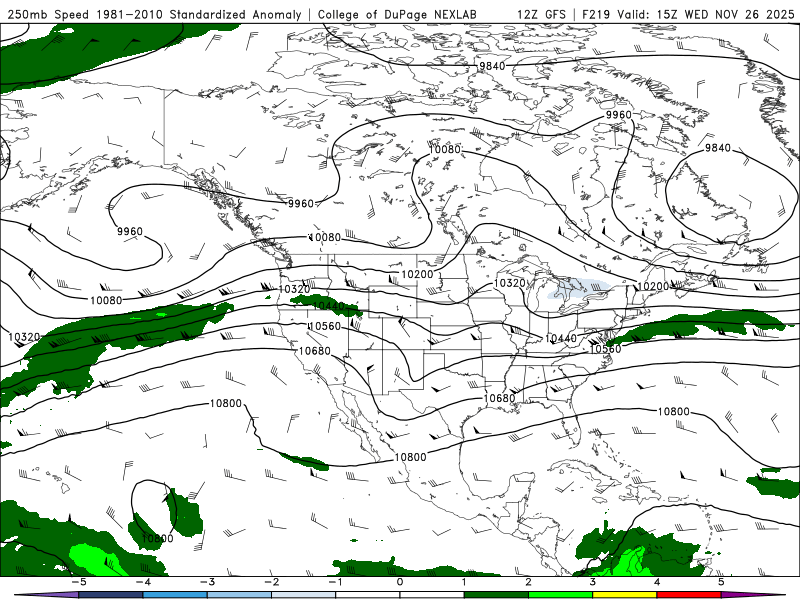800x600 pixels.
Task: Click the '4' color scale tick label
Action: point(657,582)
